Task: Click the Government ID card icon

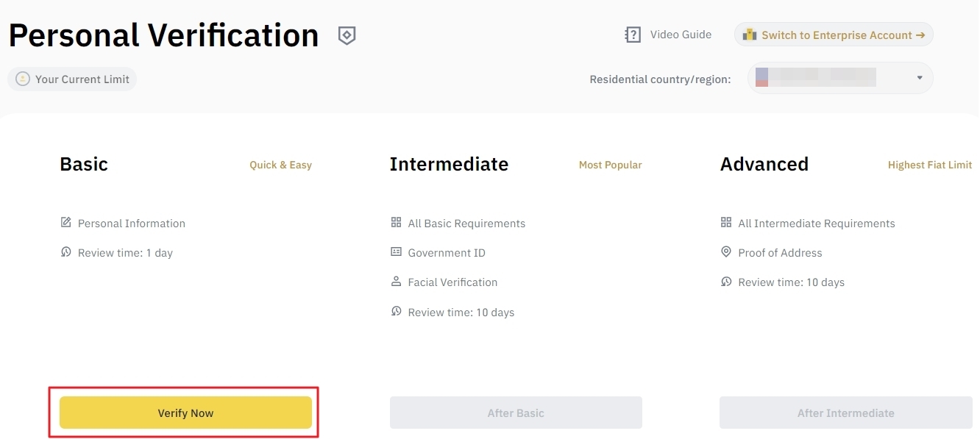Action: point(396,252)
